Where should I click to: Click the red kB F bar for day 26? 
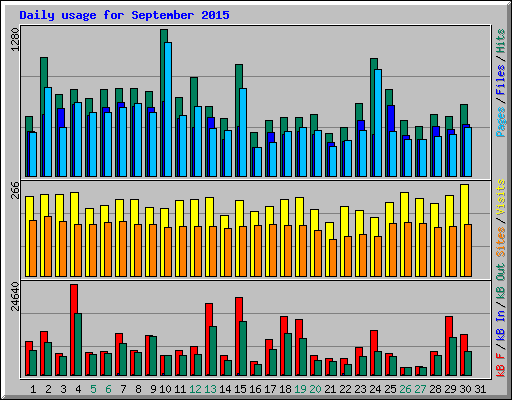point(402,371)
